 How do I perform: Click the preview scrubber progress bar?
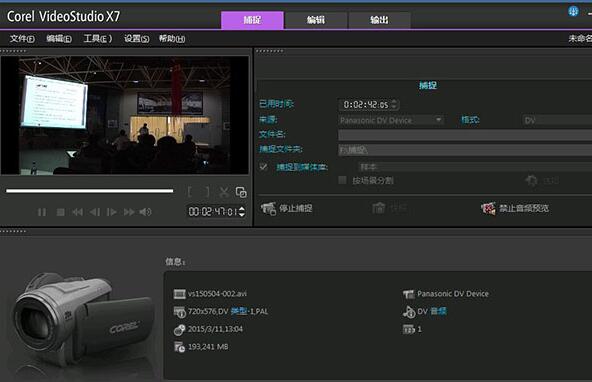tap(89, 191)
